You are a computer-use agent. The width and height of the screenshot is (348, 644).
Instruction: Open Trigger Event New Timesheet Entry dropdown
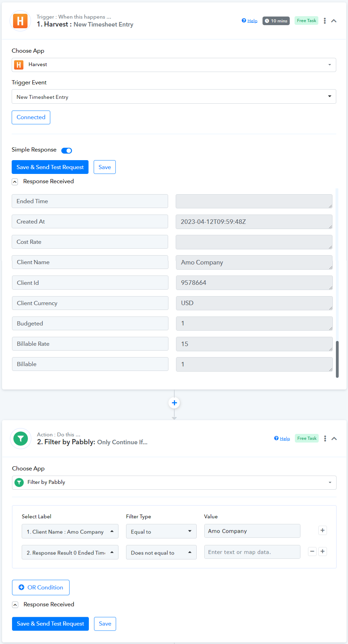[174, 97]
